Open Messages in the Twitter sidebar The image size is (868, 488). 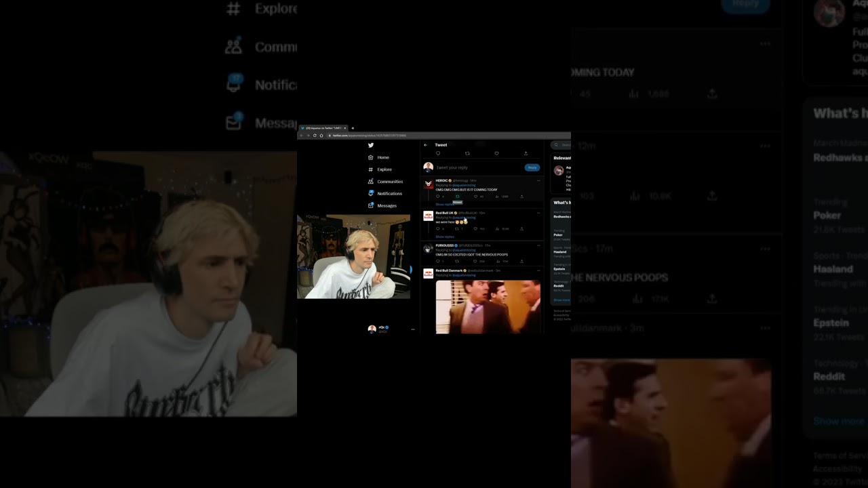382,205
